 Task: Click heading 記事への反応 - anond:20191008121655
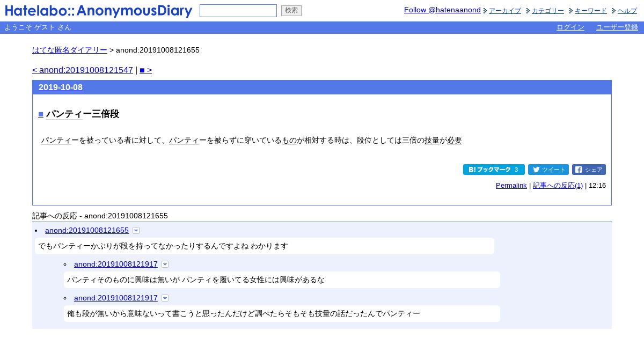pos(100,216)
